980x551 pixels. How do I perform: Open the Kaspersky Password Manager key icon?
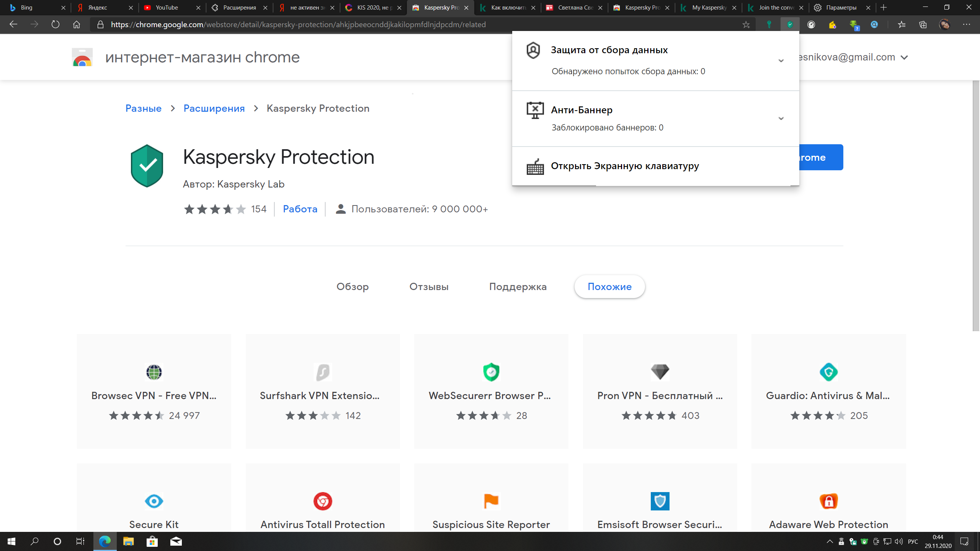769,25
